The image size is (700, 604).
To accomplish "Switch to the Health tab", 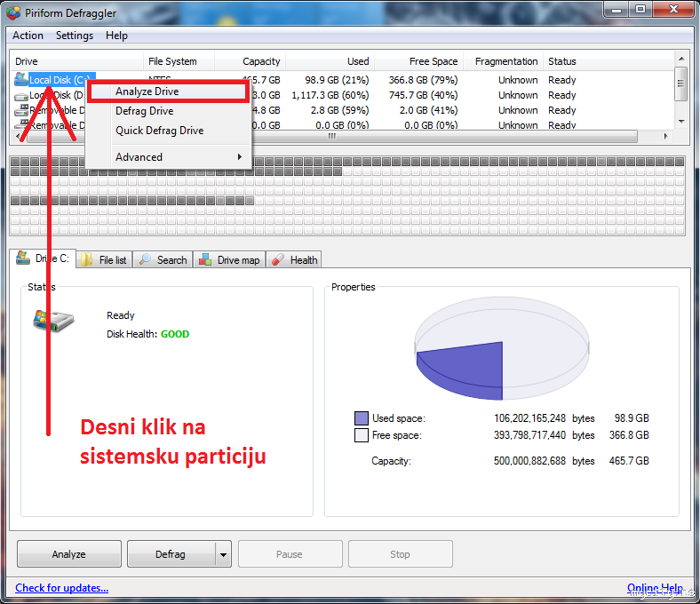I will coord(294,260).
